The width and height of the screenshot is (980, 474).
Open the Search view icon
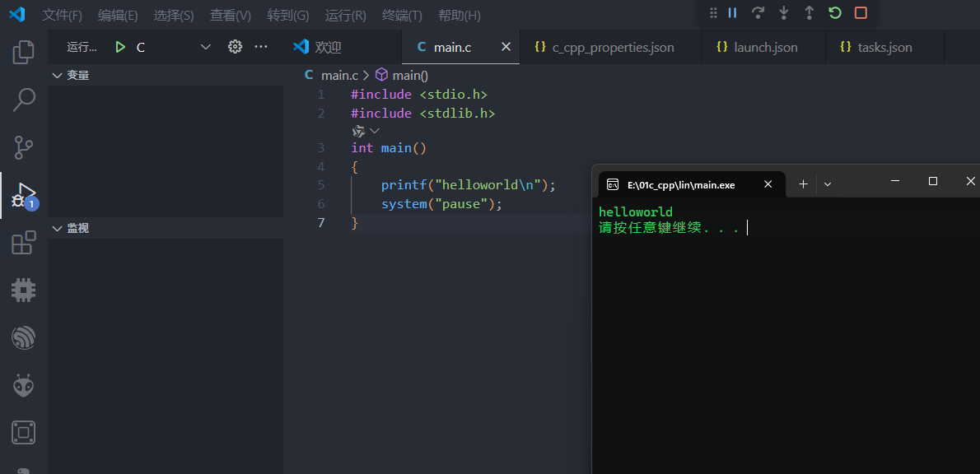[24, 100]
